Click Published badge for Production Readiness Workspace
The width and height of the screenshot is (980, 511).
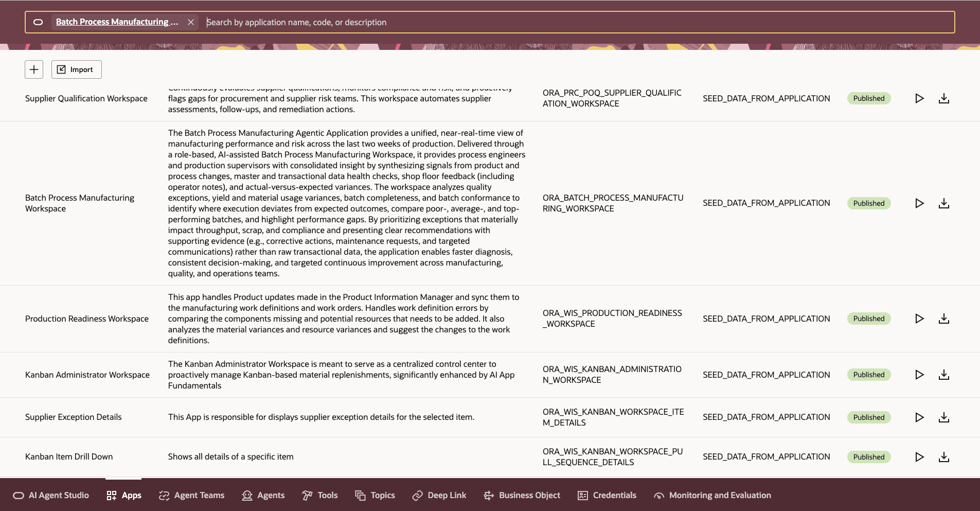[x=869, y=319]
